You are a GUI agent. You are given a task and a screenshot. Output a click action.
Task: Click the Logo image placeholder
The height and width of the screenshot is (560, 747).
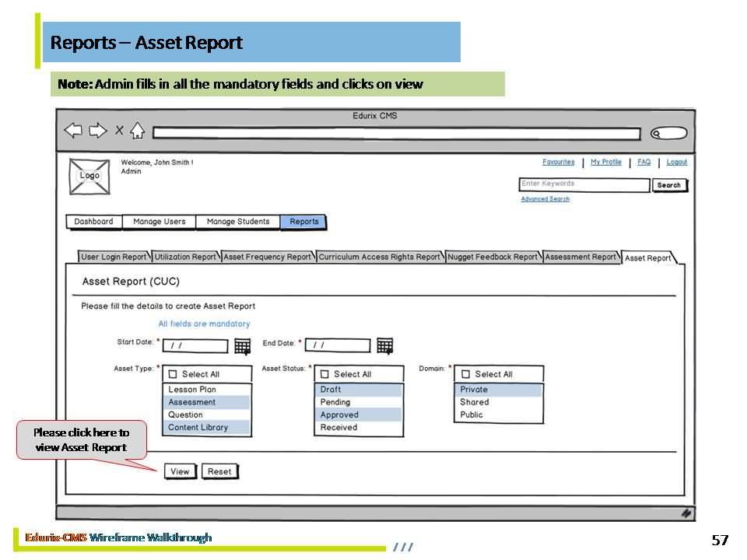(89, 176)
